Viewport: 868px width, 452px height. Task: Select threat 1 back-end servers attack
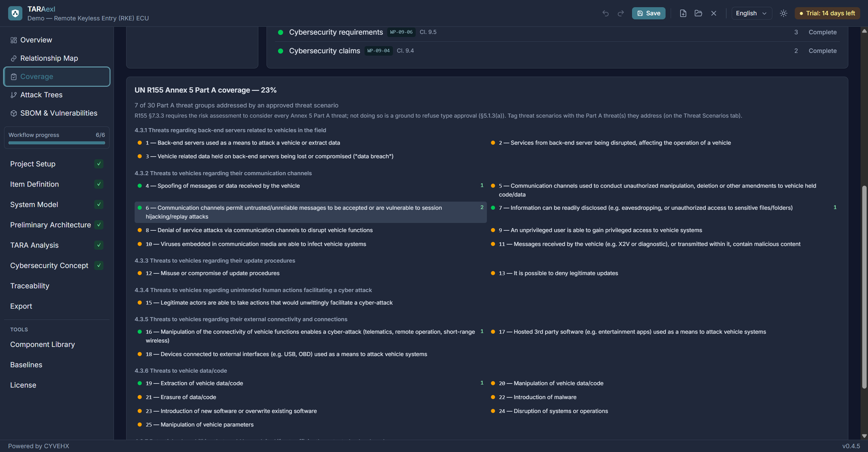tap(310, 143)
